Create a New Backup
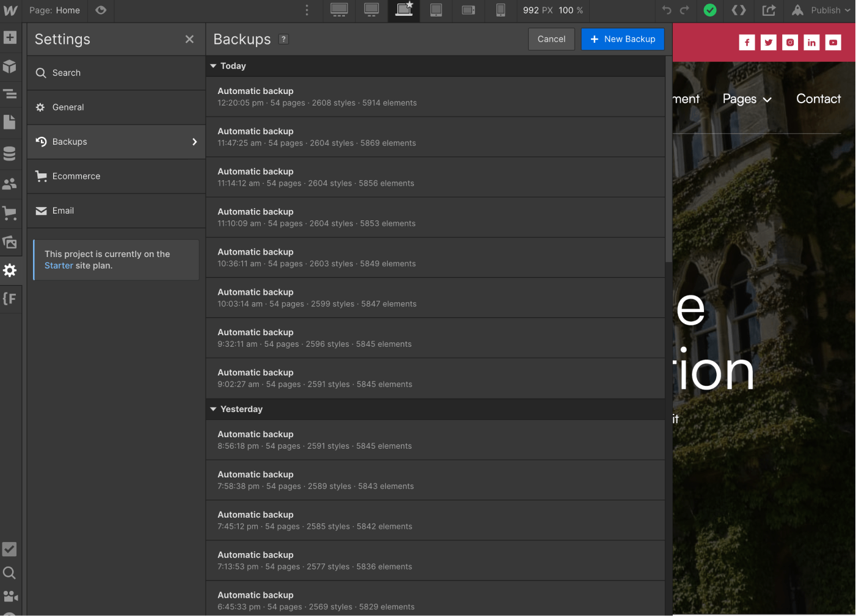This screenshot has height=616, width=856. coord(623,38)
